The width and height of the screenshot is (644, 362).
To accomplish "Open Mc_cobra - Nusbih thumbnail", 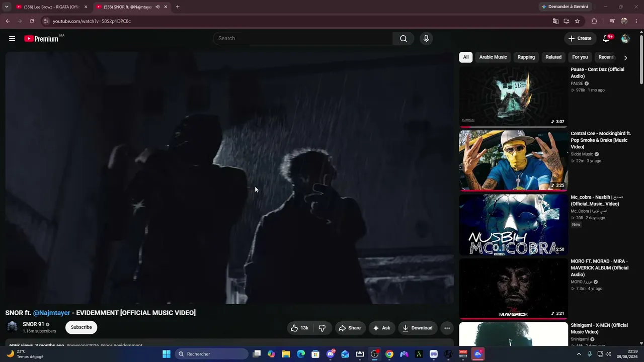I will [x=513, y=224].
